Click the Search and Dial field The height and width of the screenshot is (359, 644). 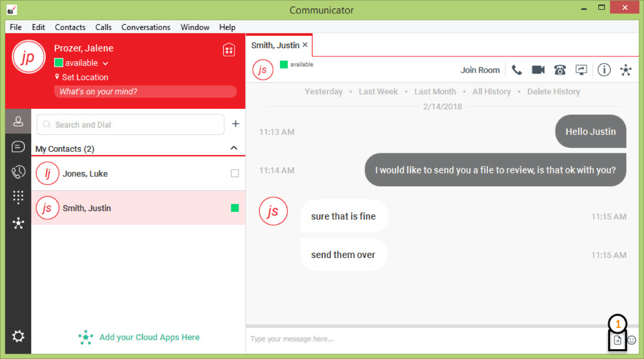pos(131,124)
